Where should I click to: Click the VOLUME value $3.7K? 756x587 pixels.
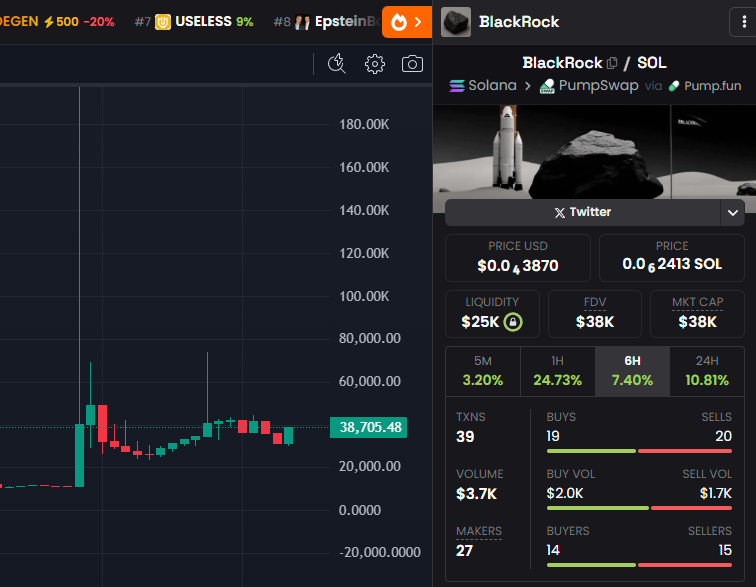tap(476, 494)
